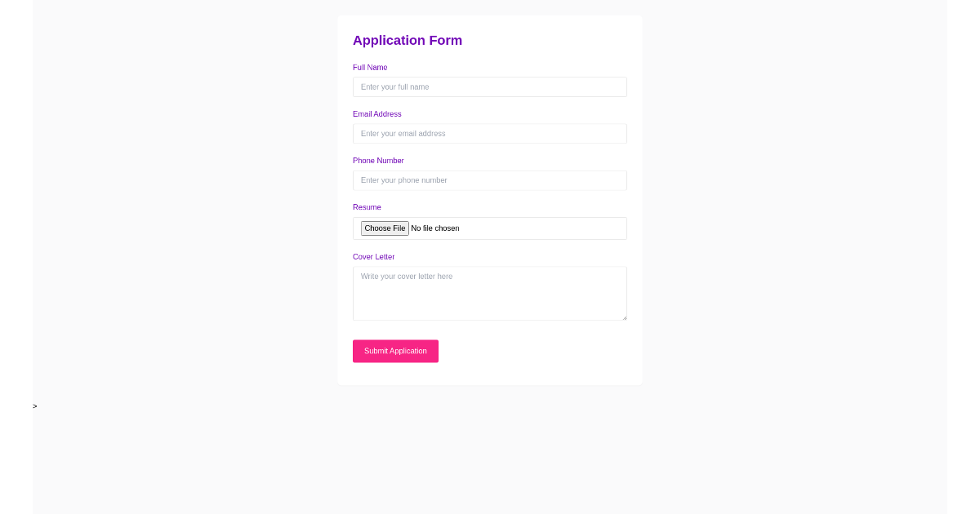The image size is (980, 514).
Task: Click the Phone Number label
Action: tap(378, 160)
